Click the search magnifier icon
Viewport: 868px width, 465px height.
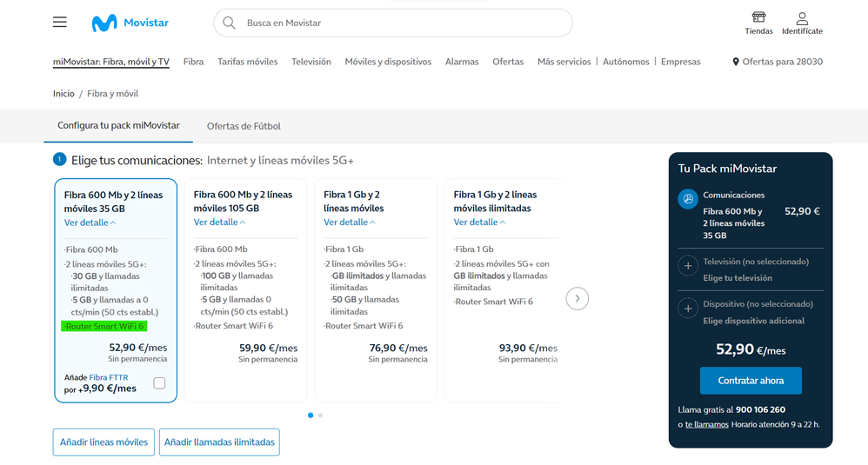230,23
